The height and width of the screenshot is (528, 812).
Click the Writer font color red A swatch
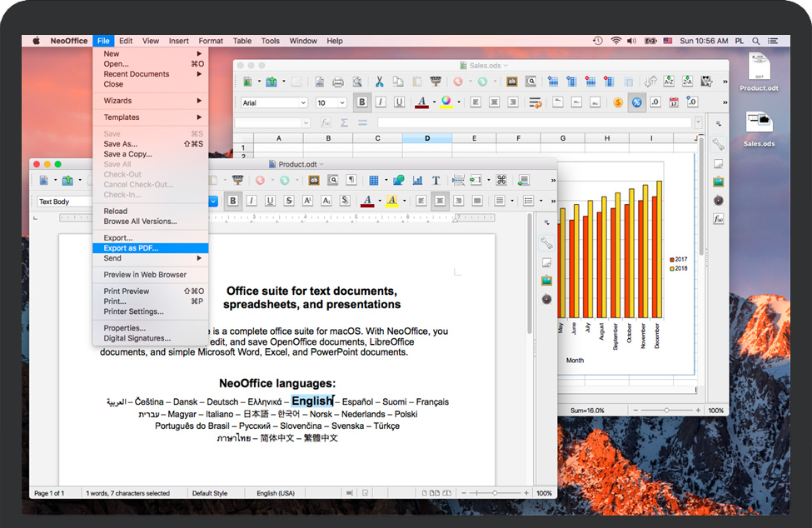(366, 201)
